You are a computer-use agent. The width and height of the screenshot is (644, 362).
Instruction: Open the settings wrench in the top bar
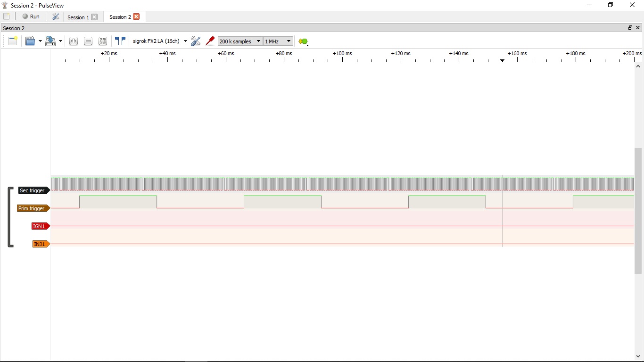[x=56, y=16]
